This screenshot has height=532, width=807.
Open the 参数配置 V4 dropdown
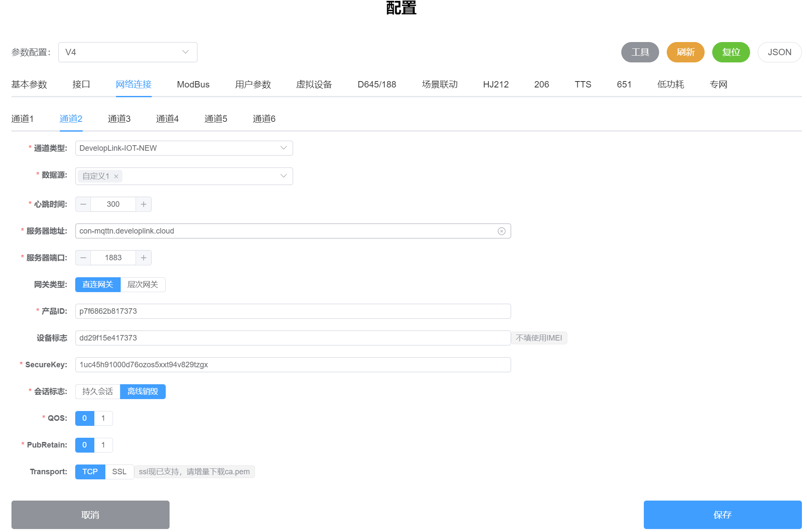[128, 52]
